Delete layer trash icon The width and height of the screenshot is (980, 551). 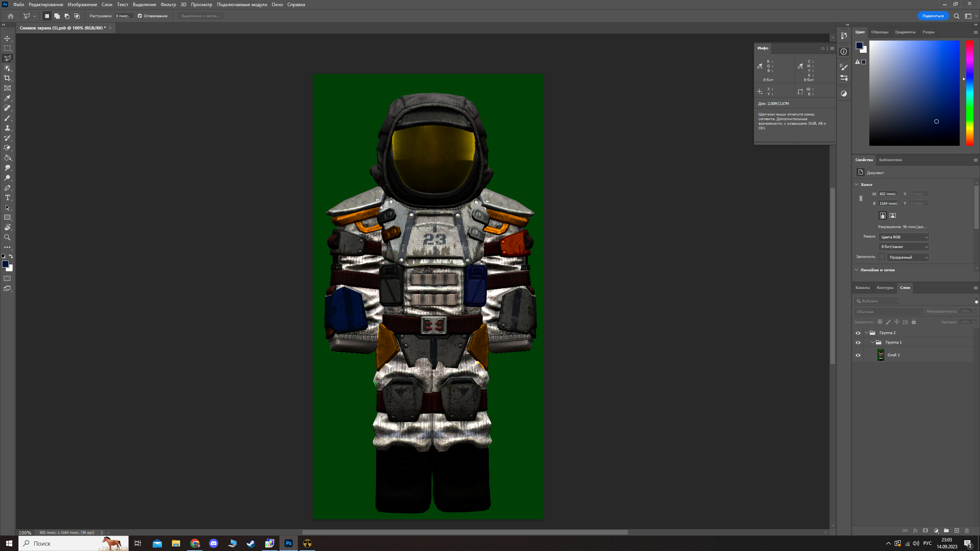point(967,530)
